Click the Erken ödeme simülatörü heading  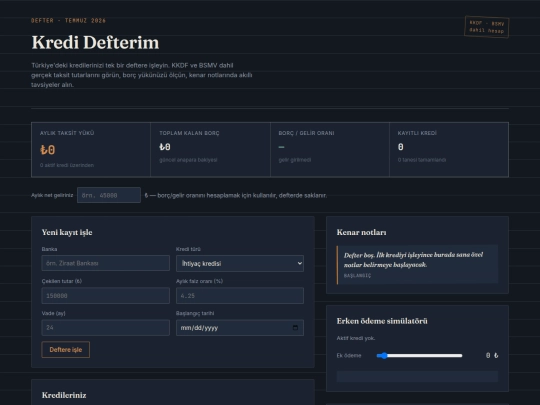click(382, 321)
